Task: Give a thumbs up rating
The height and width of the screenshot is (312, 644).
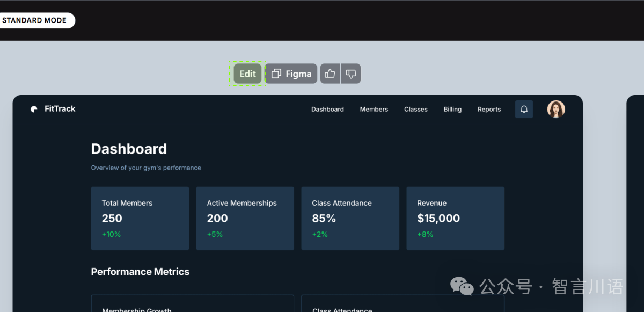Action: click(x=330, y=74)
